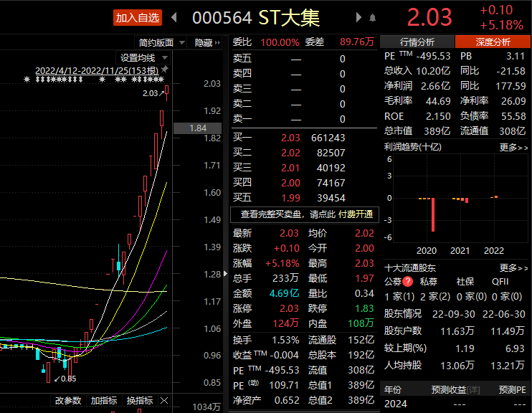Click the previous stock left arrow
Screen dimensions: 532x413
[x=174, y=17]
